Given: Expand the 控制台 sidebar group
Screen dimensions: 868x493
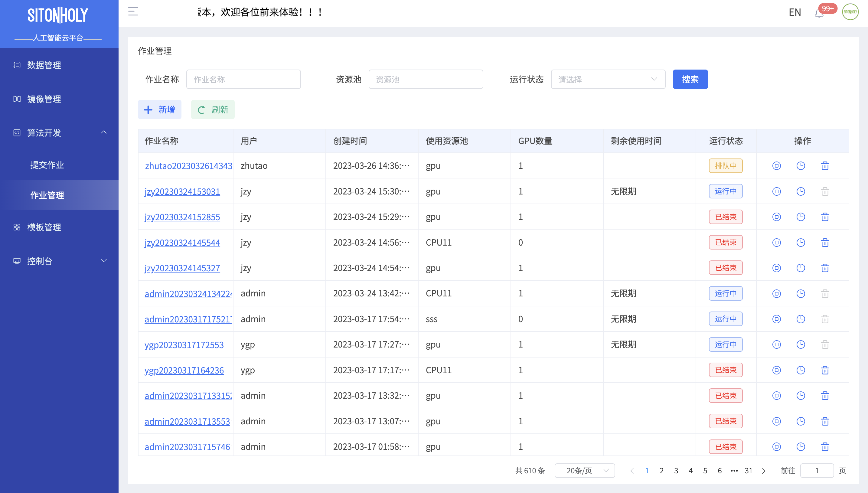Looking at the screenshot, I should coord(59,261).
